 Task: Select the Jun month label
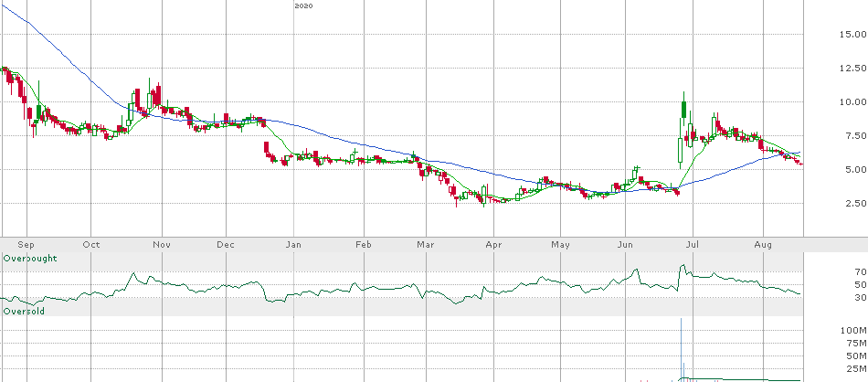coord(626,245)
